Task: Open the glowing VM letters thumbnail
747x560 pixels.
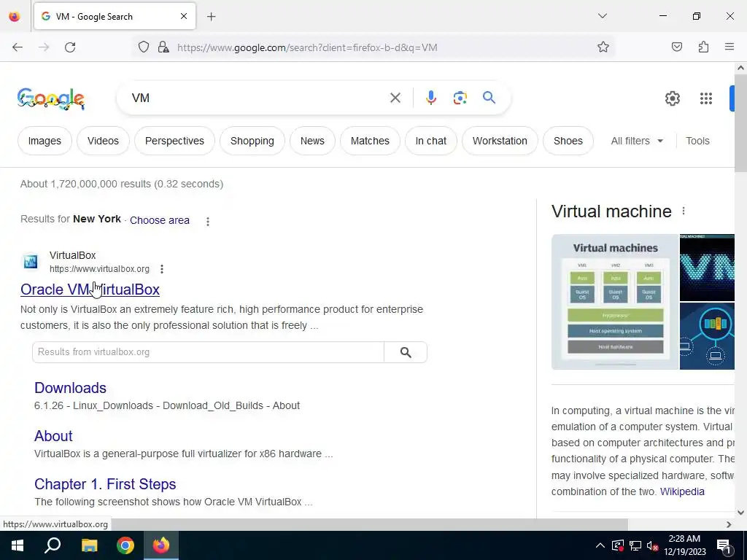Action: click(707, 268)
